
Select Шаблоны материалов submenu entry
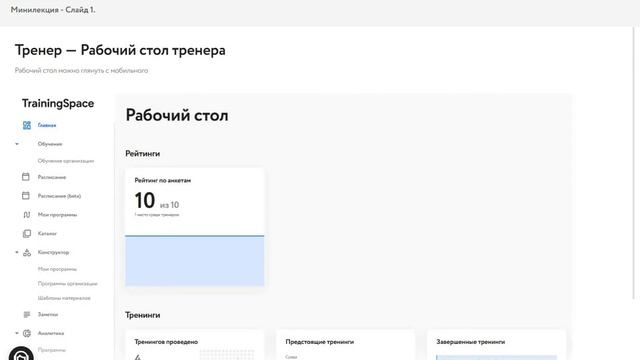64,298
